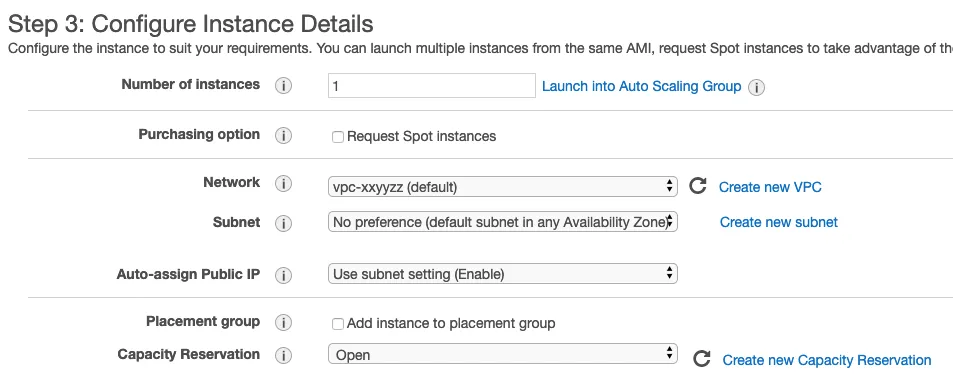Open Capacity Reservation info icon
Screen dimensions: 953x380
(x=283, y=356)
